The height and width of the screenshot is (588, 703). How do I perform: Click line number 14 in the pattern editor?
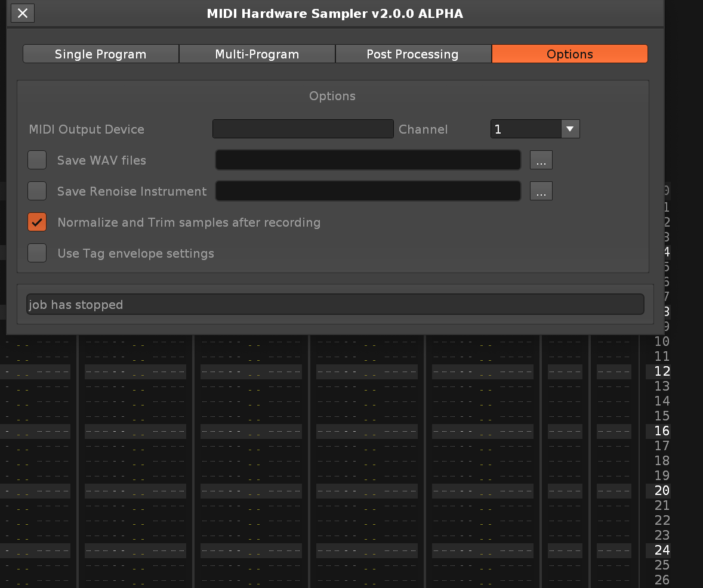click(662, 401)
